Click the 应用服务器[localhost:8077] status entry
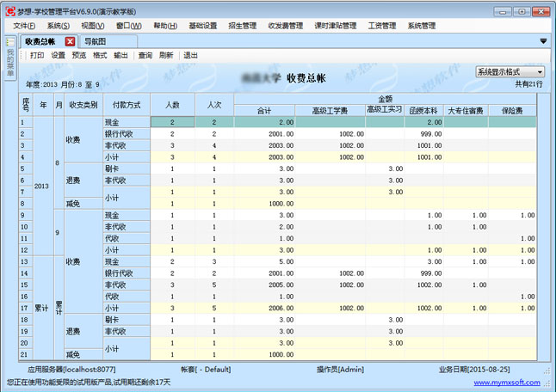The image size is (556, 392). [x=71, y=370]
